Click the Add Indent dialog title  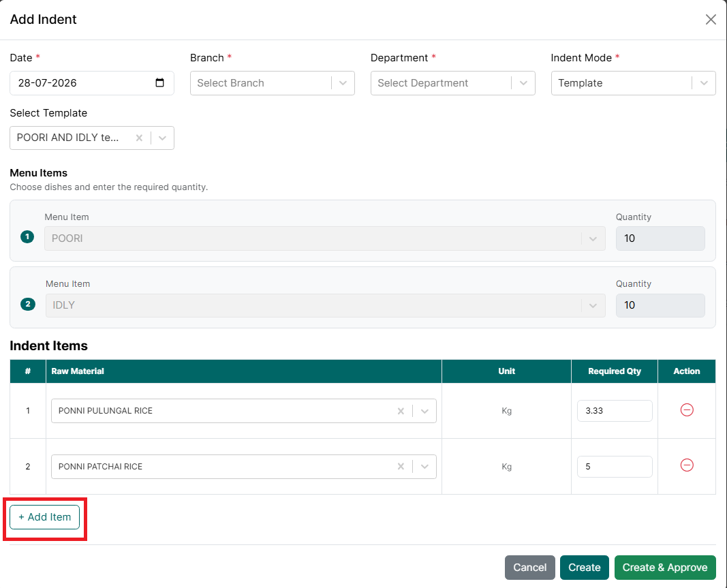43,20
